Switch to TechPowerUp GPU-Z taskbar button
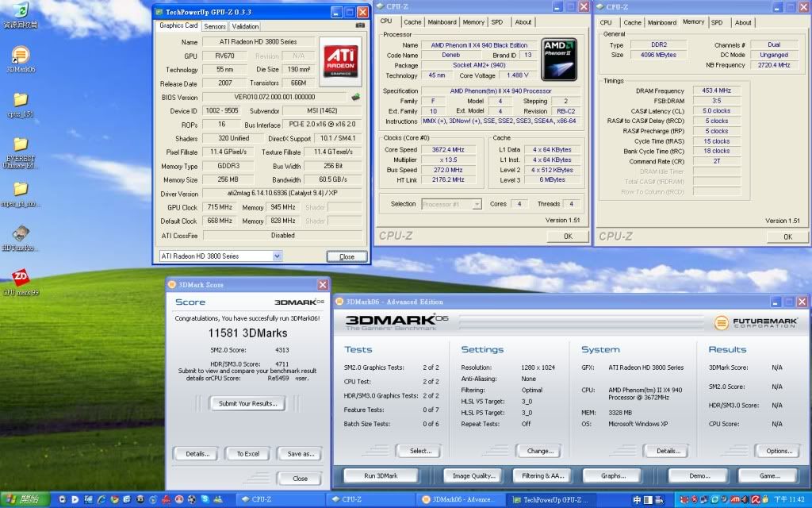 [x=551, y=500]
